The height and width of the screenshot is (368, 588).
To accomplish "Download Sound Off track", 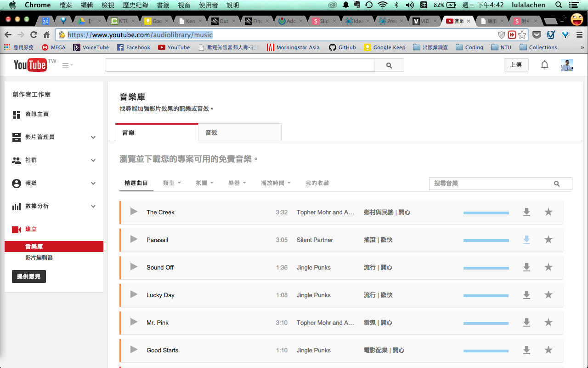I will [527, 267].
